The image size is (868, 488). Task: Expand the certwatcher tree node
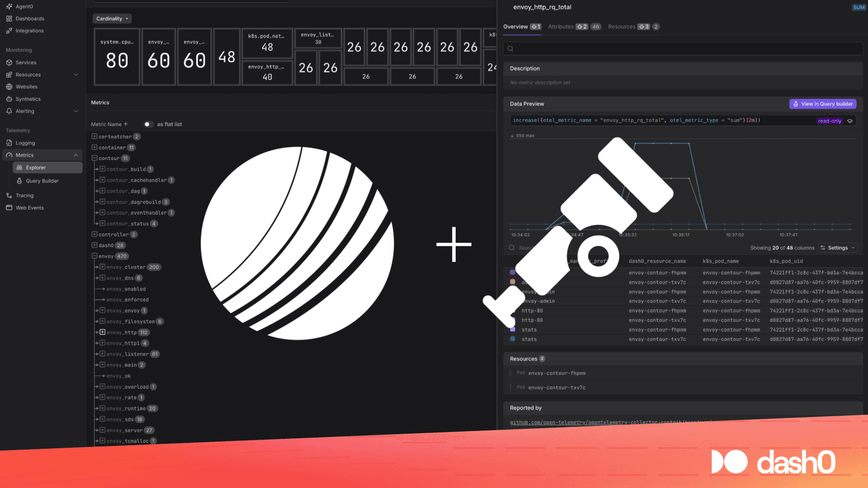(x=94, y=136)
